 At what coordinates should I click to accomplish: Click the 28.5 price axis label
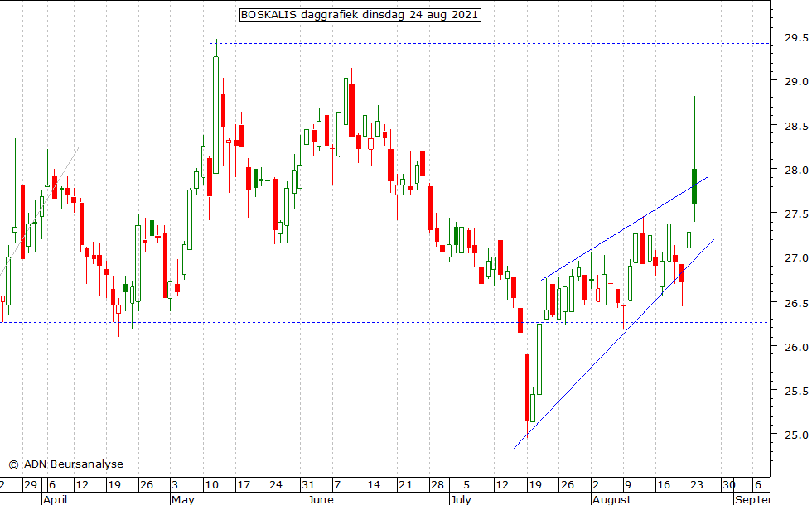[x=796, y=126]
